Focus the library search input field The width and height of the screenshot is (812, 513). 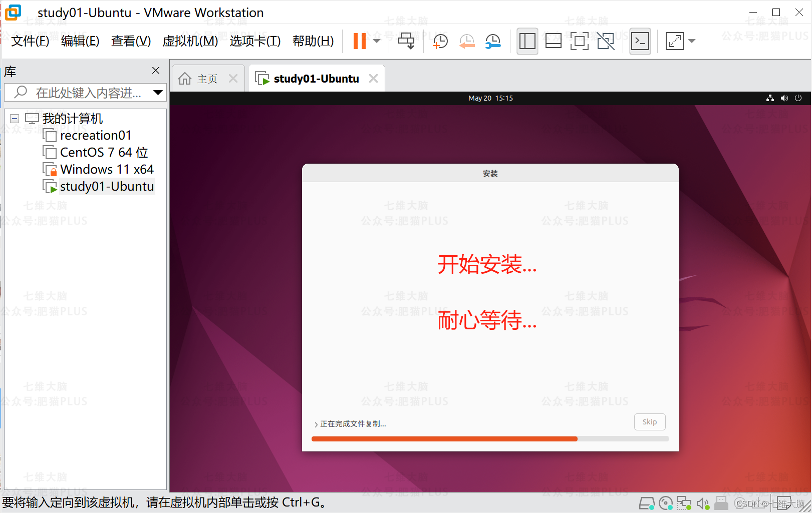(88, 93)
